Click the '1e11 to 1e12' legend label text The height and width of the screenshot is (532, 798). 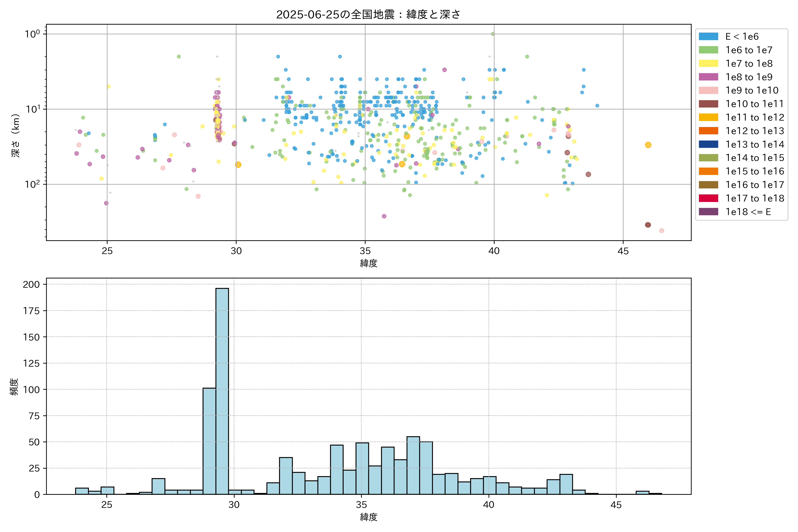pos(755,117)
